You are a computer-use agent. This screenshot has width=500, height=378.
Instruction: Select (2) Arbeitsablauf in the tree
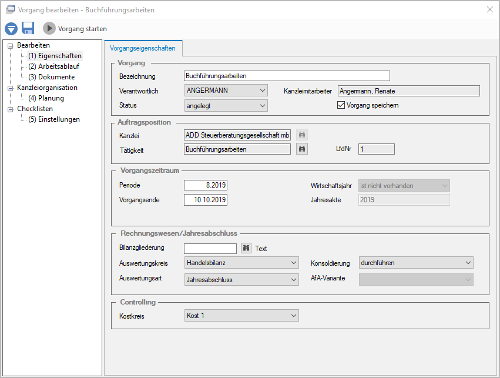click(x=54, y=66)
